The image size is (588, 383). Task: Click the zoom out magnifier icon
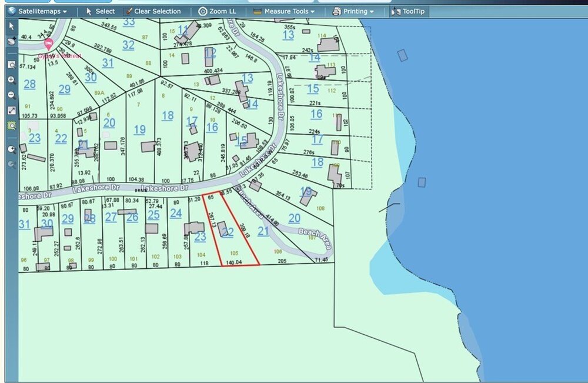[11, 95]
